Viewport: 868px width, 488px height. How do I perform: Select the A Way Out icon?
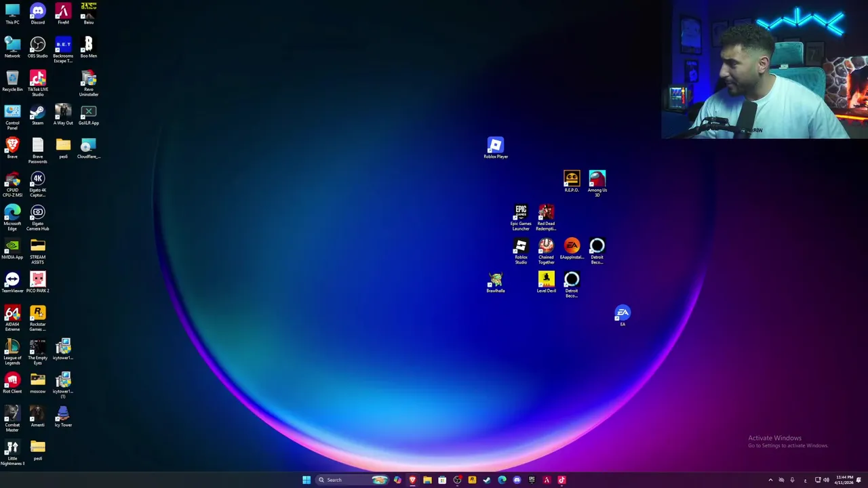[x=63, y=115]
